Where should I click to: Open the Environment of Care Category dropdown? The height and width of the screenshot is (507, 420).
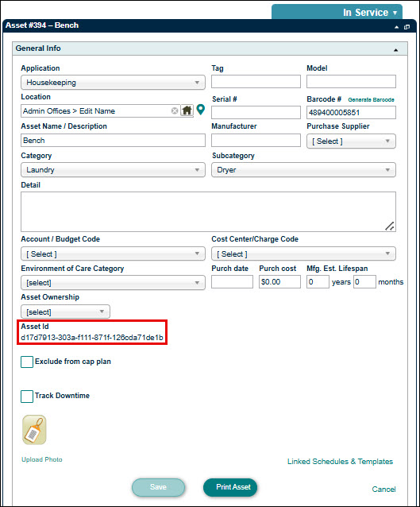pos(113,283)
